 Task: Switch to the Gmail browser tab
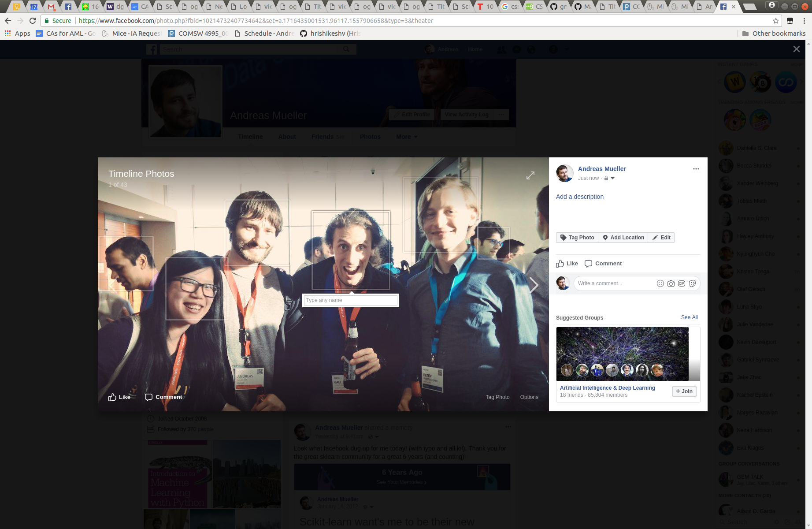click(x=52, y=7)
